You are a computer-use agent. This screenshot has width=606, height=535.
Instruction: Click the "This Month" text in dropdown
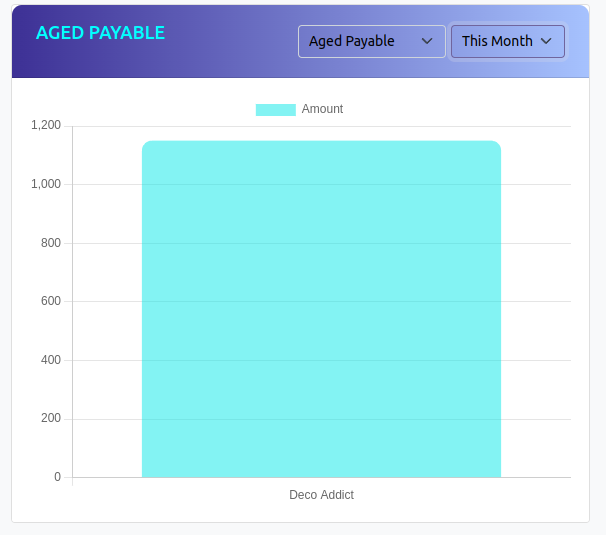point(497,41)
